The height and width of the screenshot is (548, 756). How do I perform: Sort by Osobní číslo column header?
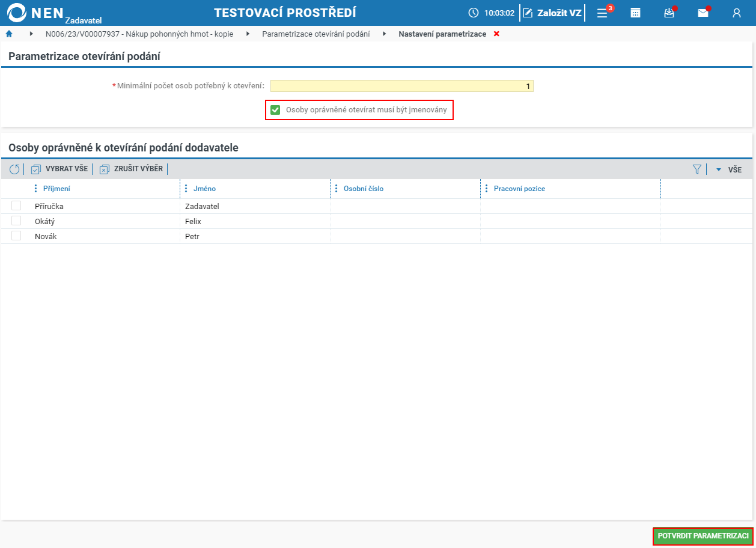point(364,189)
